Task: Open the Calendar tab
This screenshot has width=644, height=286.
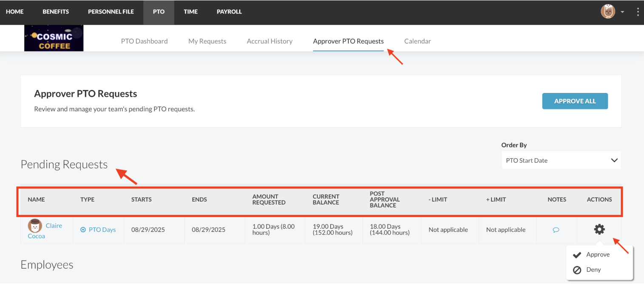Action: (417, 41)
